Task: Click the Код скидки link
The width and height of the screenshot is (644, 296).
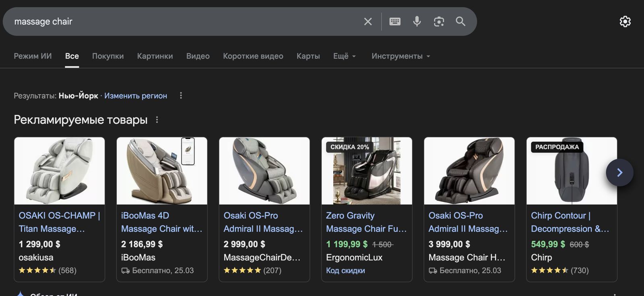Action: (345, 271)
